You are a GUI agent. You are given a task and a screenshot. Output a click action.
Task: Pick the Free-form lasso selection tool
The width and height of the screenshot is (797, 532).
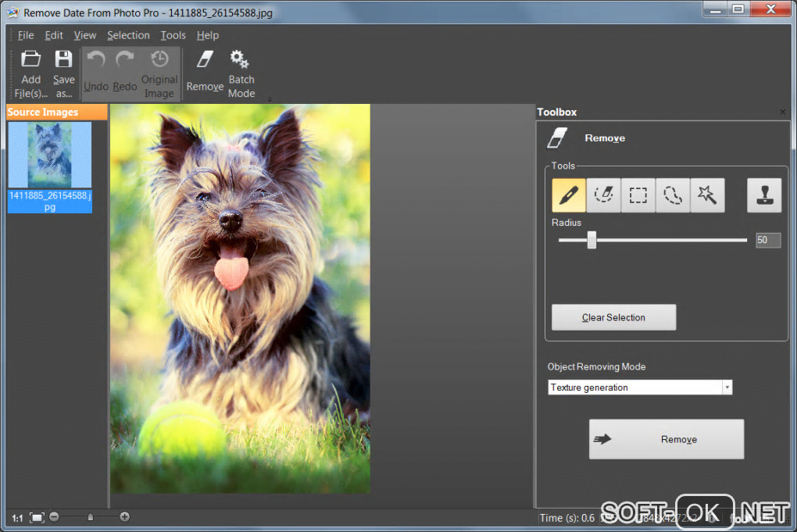[x=673, y=195]
